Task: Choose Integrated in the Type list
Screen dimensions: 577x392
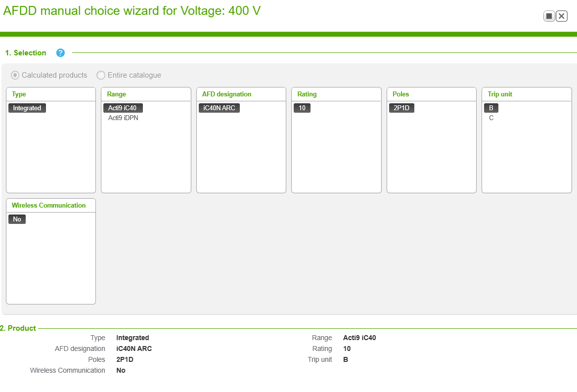Action: (x=27, y=108)
